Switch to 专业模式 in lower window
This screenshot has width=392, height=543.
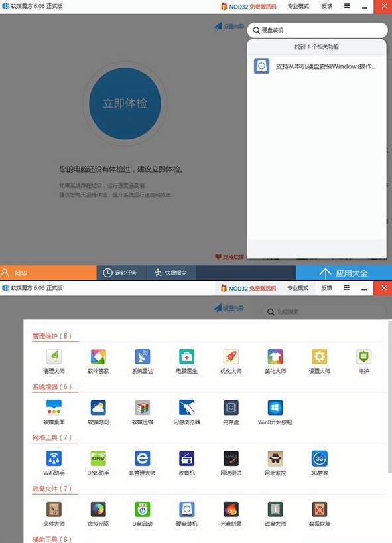pyautogui.click(x=298, y=288)
